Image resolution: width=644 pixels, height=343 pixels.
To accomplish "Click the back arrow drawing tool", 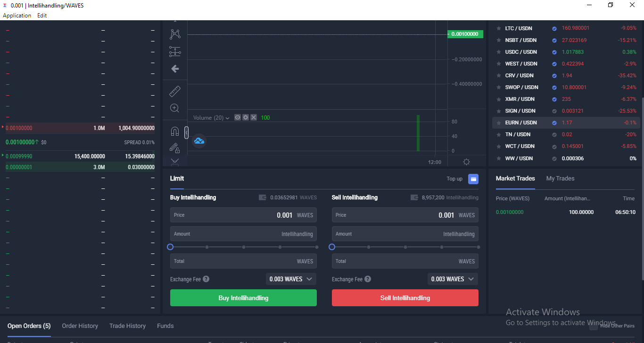I will point(175,69).
